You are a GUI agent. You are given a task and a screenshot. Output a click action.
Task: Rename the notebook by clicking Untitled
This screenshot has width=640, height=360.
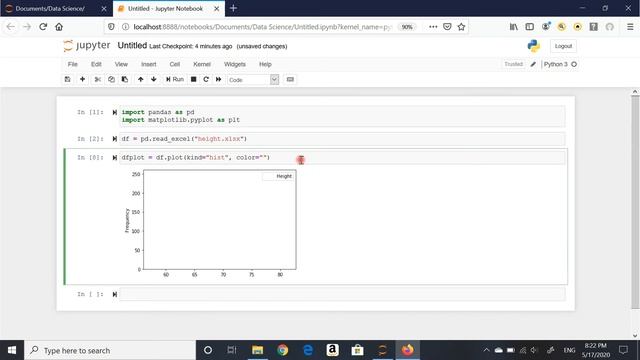point(132,45)
